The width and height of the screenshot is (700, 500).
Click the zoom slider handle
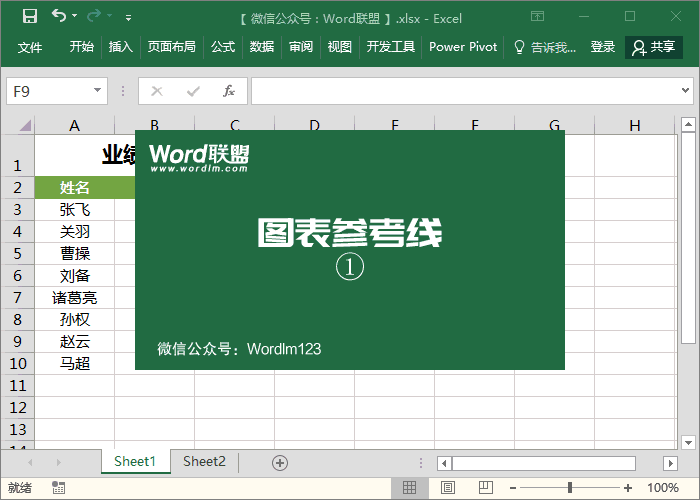(570, 488)
